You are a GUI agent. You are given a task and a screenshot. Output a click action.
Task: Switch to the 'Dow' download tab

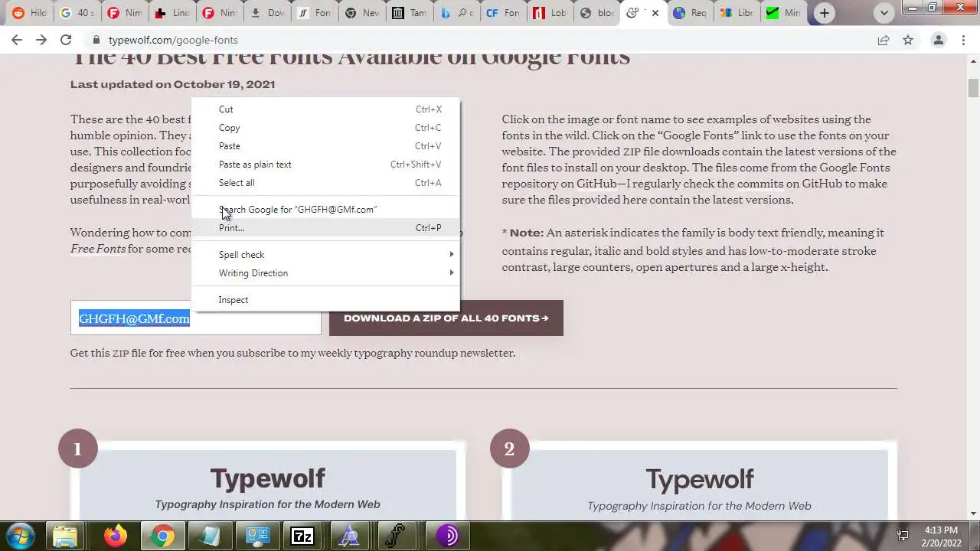pyautogui.click(x=267, y=13)
